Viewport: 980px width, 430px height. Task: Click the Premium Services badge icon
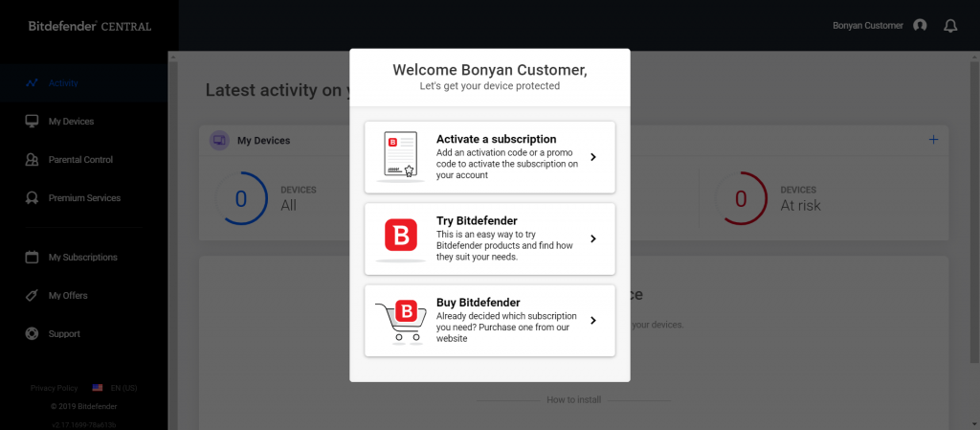click(x=32, y=197)
